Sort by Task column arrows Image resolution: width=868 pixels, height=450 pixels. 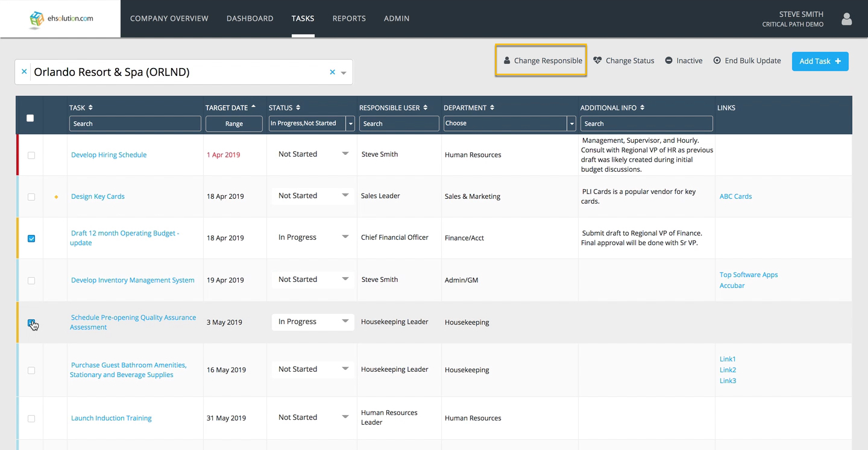[x=90, y=107]
